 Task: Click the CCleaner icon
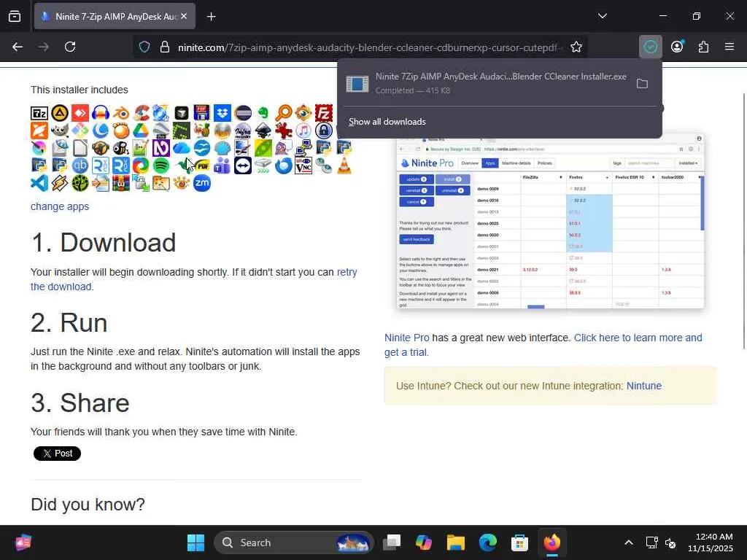142,113
